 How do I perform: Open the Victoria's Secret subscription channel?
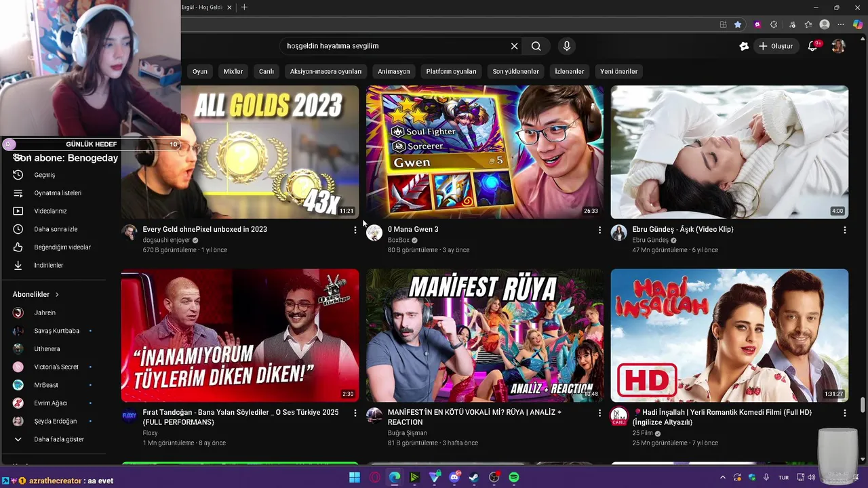click(x=56, y=367)
